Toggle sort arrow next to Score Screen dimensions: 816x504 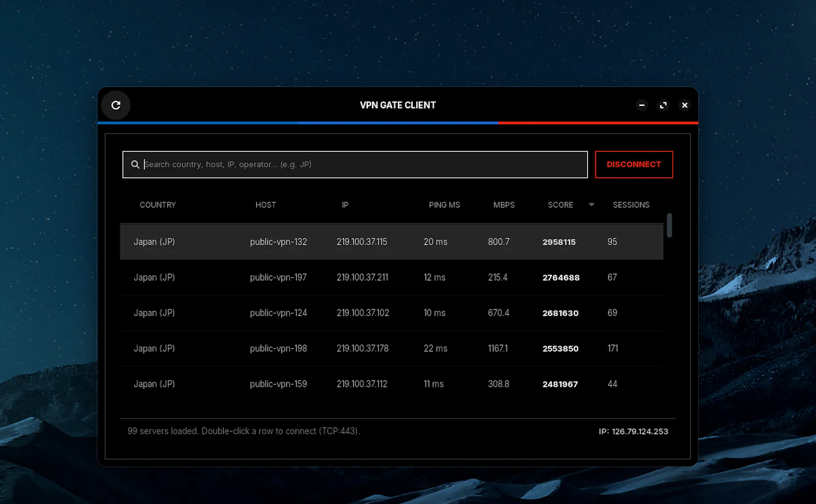pyautogui.click(x=592, y=205)
